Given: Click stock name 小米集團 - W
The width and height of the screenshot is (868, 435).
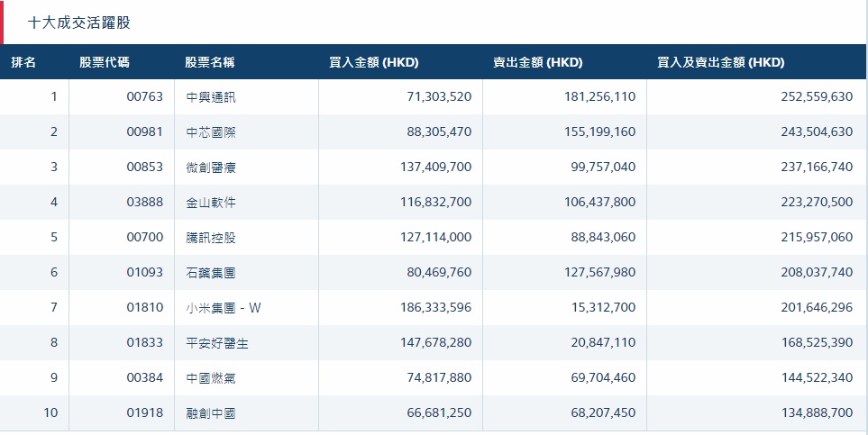Looking at the screenshot, I should click(x=224, y=308).
